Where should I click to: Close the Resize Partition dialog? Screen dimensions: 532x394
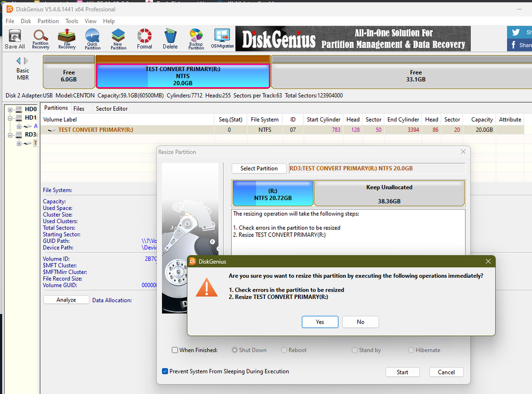pos(463,152)
